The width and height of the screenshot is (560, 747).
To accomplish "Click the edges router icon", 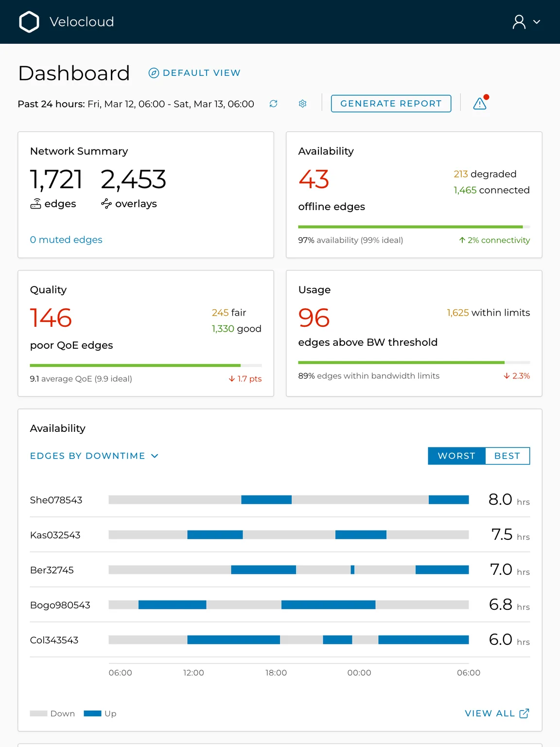I will 35,204.
